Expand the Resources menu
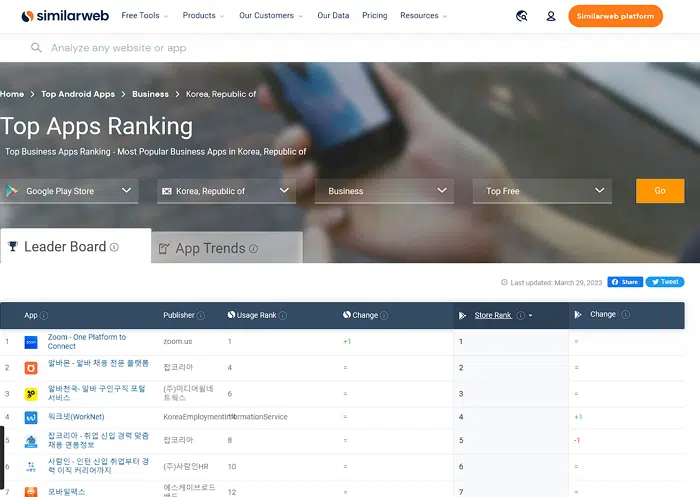The width and height of the screenshot is (700, 497). pyautogui.click(x=424, y=16)
